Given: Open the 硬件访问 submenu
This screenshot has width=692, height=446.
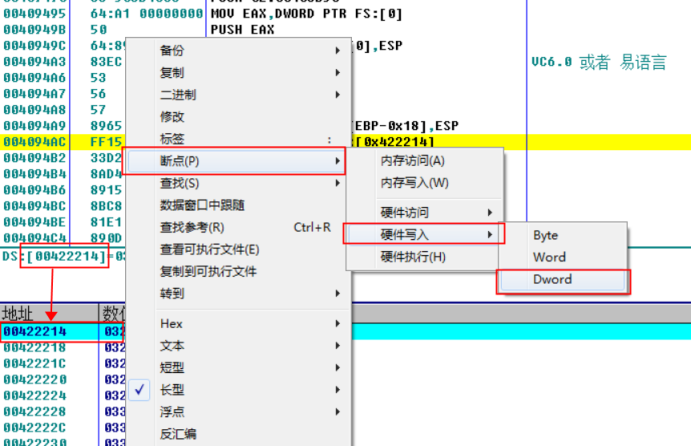Looking at the screenshot, I should tap(425, 213).
